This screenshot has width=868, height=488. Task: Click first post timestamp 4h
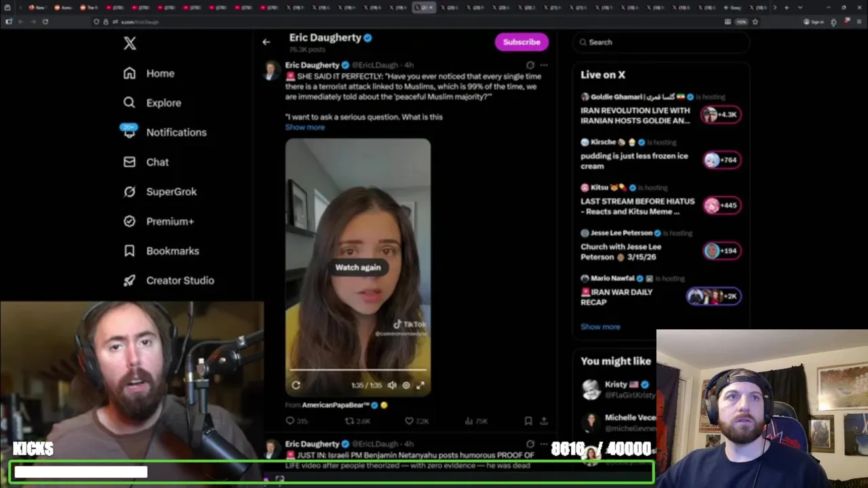point(409,65)
